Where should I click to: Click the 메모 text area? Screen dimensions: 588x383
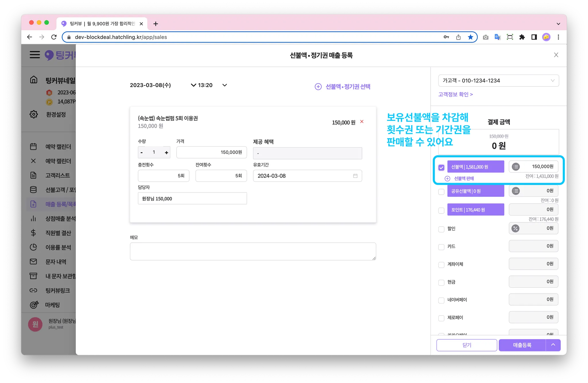coord(253,251)
